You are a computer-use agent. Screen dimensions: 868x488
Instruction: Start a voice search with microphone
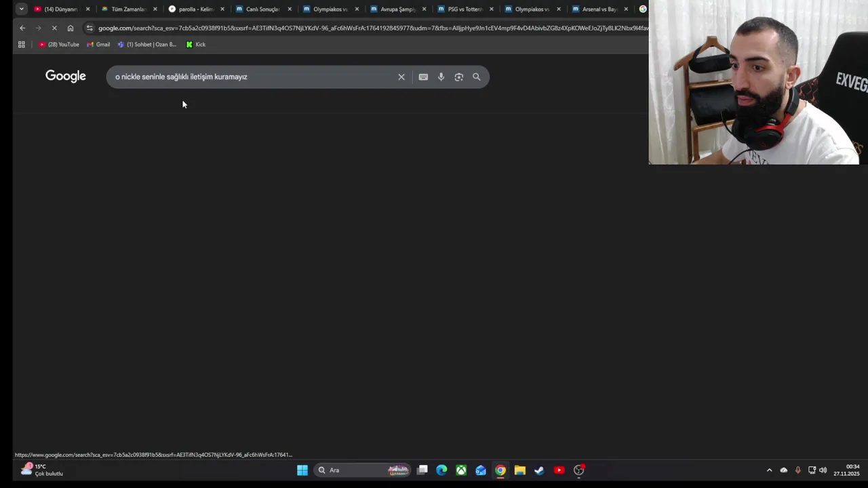441,77
